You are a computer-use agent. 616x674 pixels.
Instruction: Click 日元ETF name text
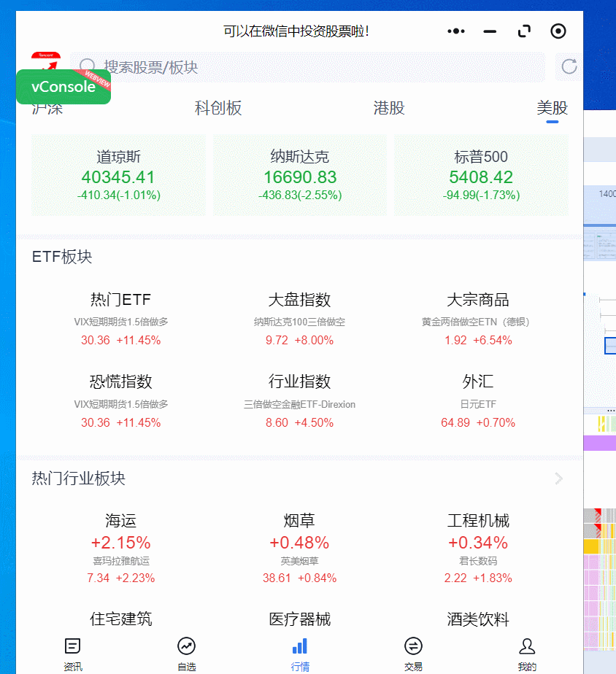477,405
